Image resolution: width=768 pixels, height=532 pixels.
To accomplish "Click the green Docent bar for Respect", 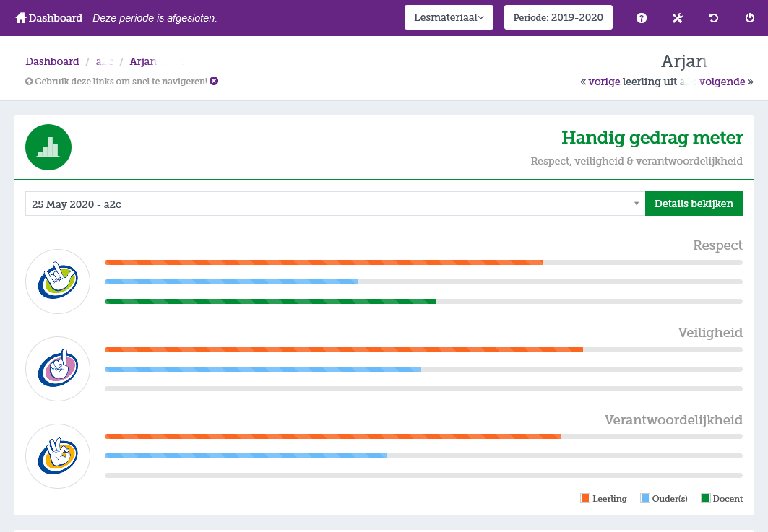I will pyautogui.click(x=270, y=302).
